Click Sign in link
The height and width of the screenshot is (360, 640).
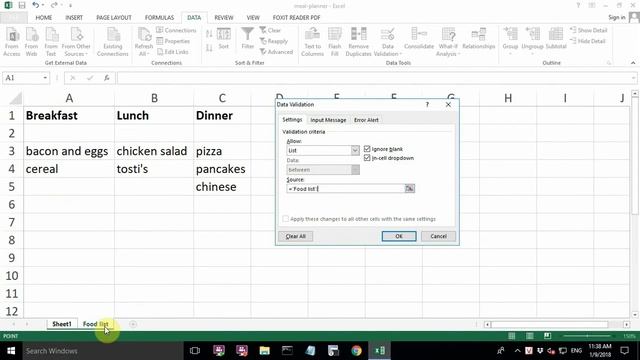616,17
